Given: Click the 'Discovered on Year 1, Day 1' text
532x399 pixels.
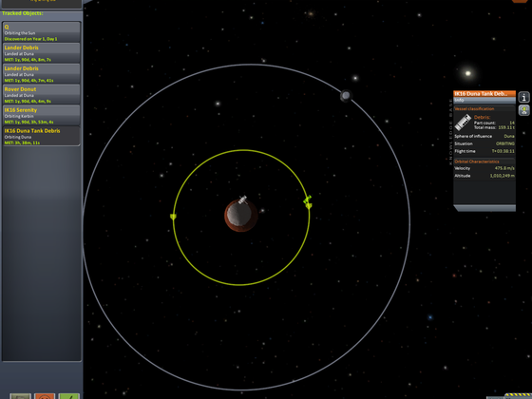Looking at the screenshot, I should [30, 39].
